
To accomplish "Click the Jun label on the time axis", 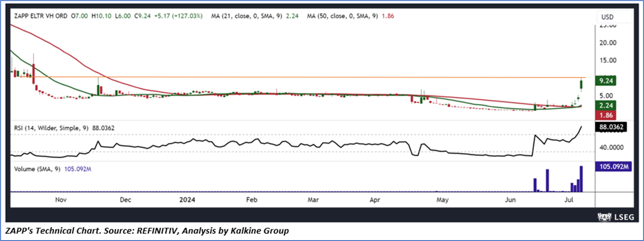I will (511, 200).
